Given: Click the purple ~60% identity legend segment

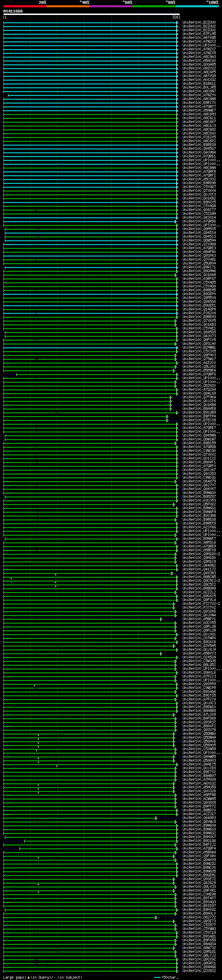Looking at the screenshot, I should tap(111, 6).
